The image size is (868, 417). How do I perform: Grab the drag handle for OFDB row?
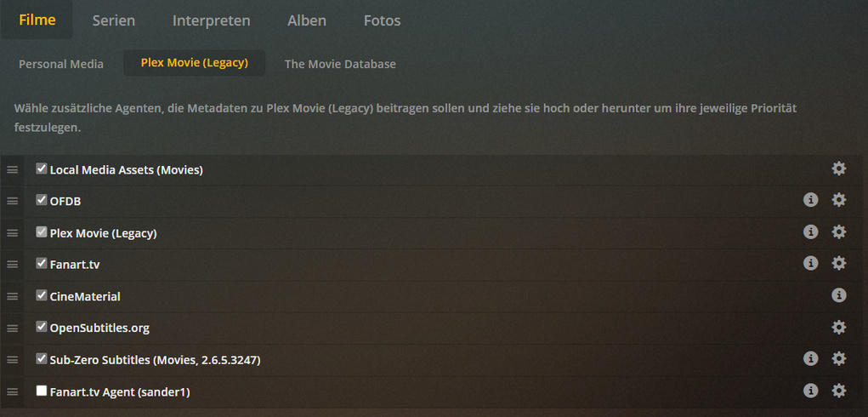pyautogui.click(x=13, y=202)
